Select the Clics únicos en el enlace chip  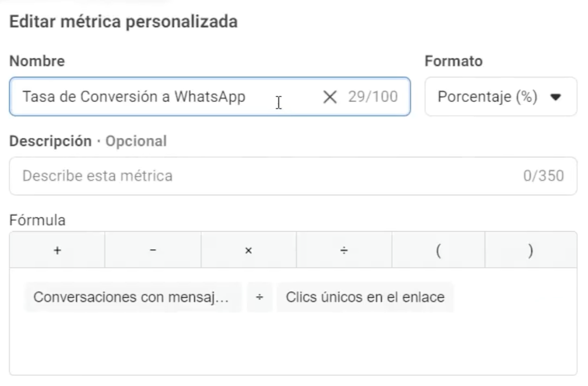coord(365,297)
